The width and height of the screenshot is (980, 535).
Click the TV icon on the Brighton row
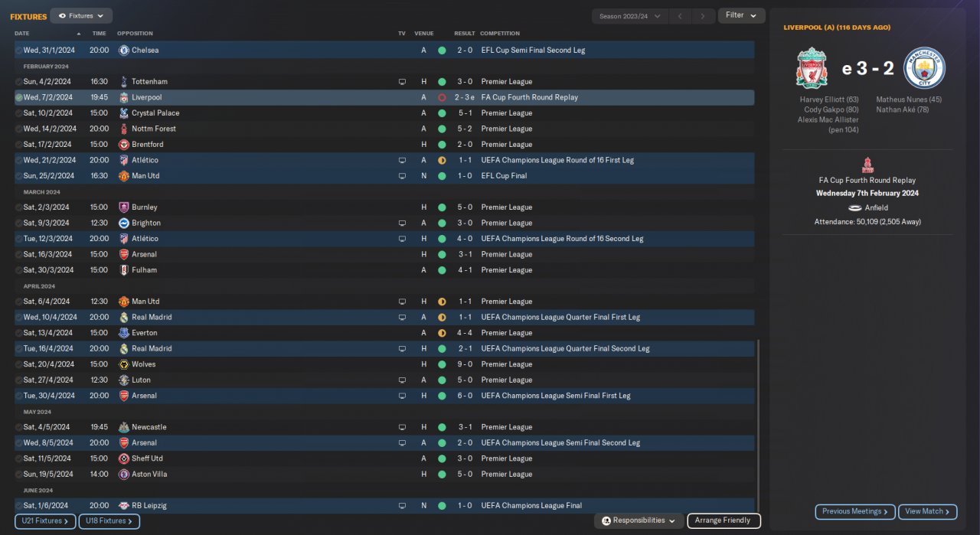[x=402, y=223]
